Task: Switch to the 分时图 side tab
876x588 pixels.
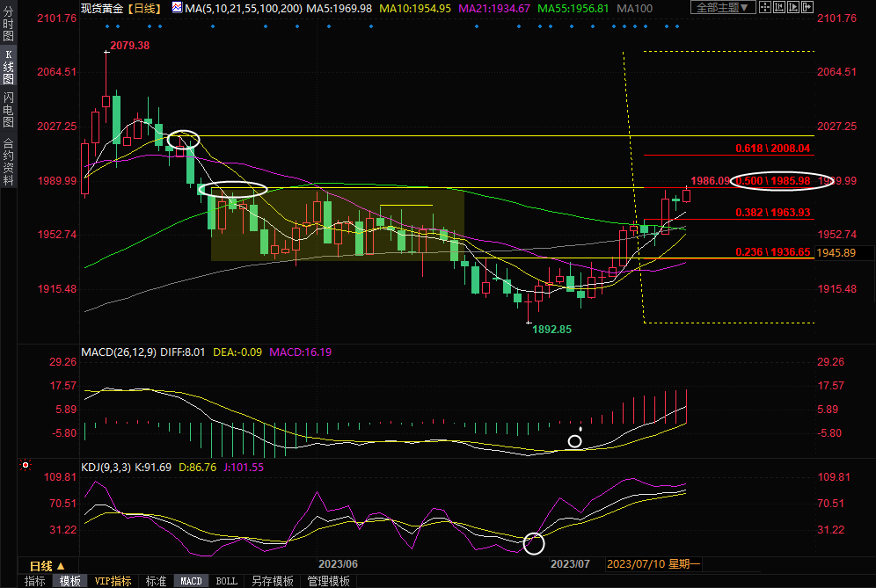Action: coord(8,27)
